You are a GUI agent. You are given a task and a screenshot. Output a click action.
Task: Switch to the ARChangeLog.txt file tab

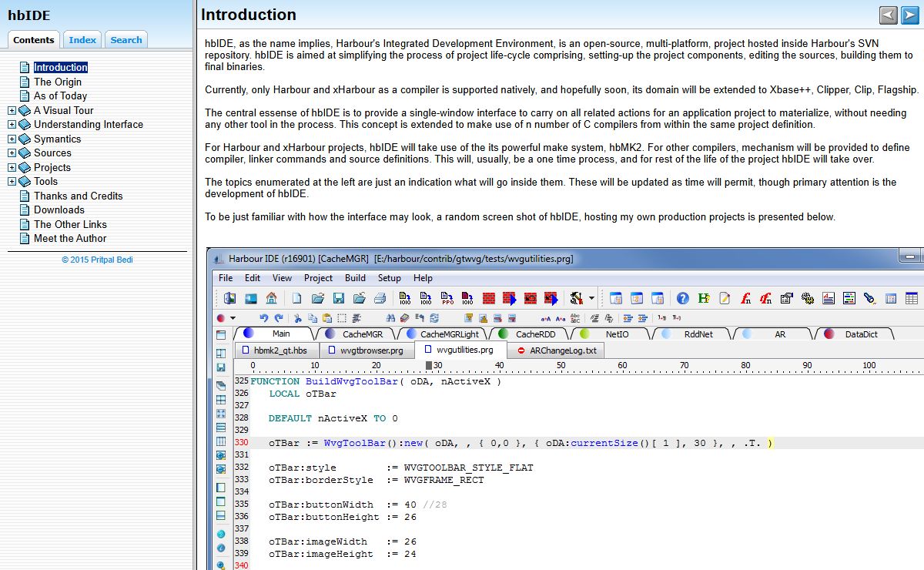point(556,350)
